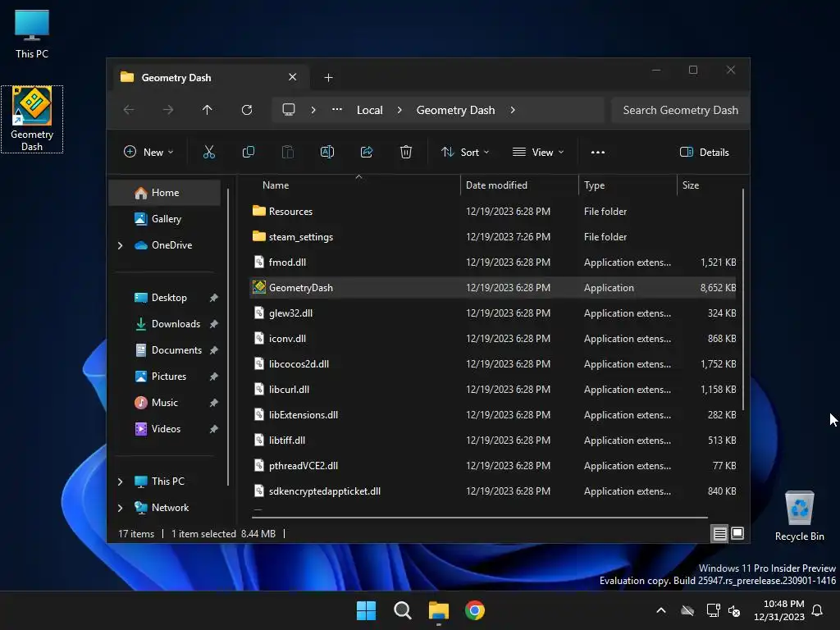Image resolution: width=840 pixels, height=630 pixels.
Task: Open the notification bell
Action: pos(817,610)
